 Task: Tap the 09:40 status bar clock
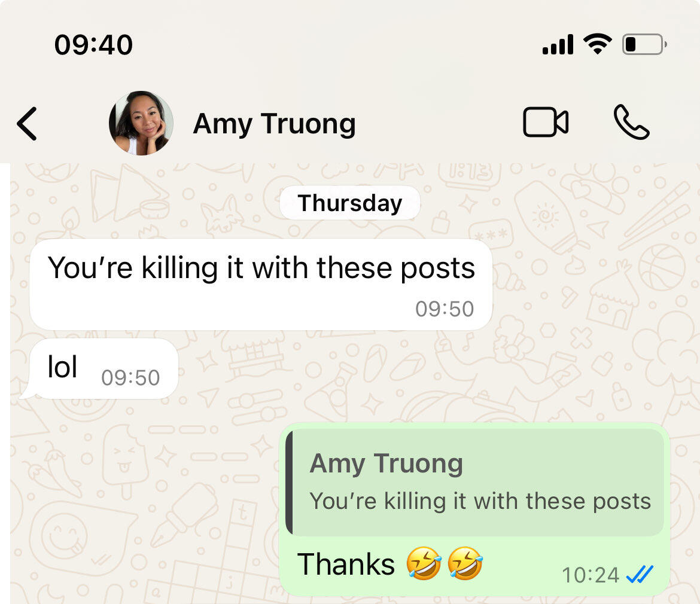(94, 45)
